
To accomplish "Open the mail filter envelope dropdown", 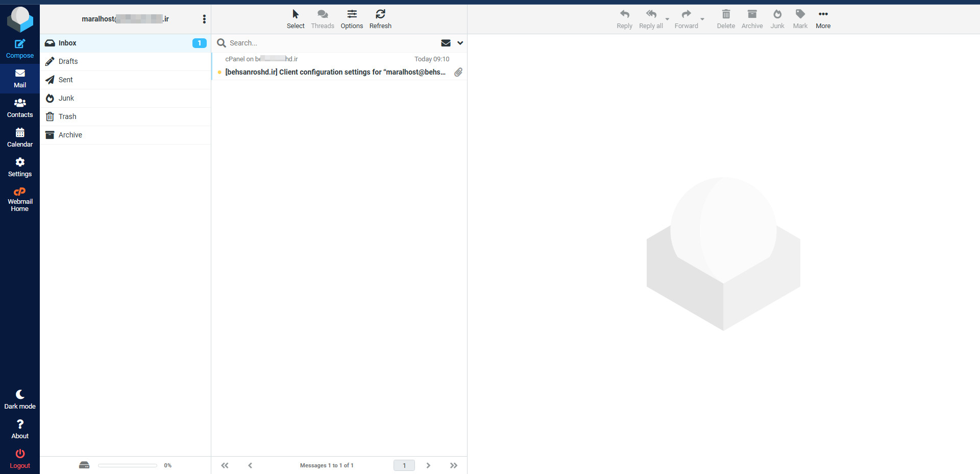I will [x=446, y=43].
